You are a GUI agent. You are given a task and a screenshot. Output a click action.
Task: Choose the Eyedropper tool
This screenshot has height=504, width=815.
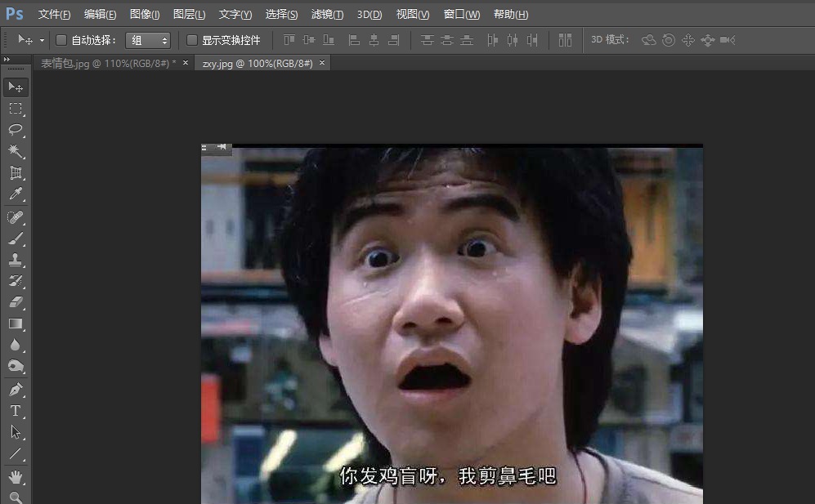pos(16,194)
